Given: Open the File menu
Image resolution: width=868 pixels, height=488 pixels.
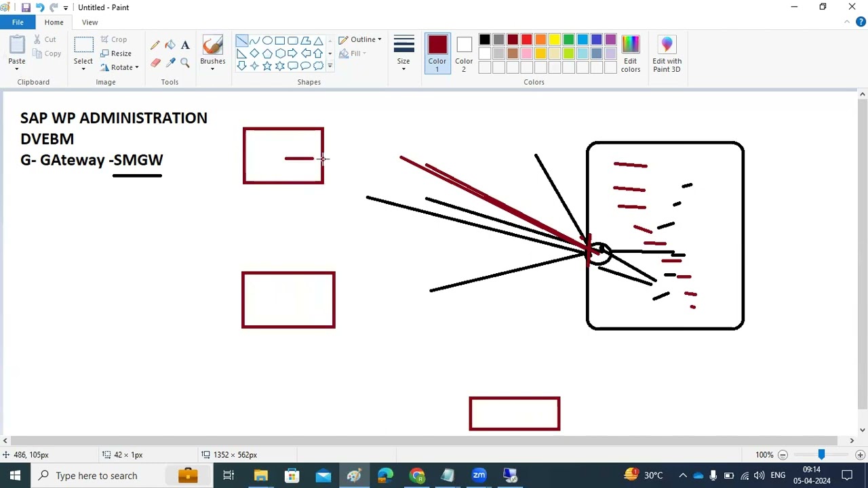Looking at the screenshot, I should [18, 22].
